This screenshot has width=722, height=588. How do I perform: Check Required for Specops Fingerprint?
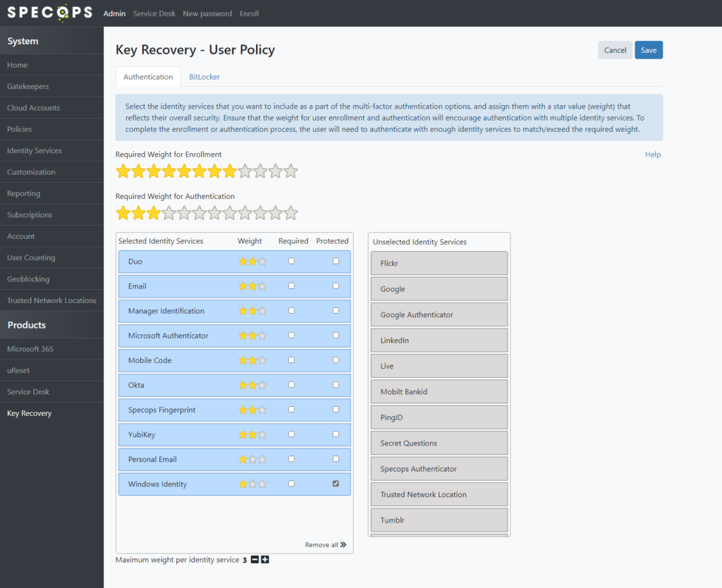point(291,410)
